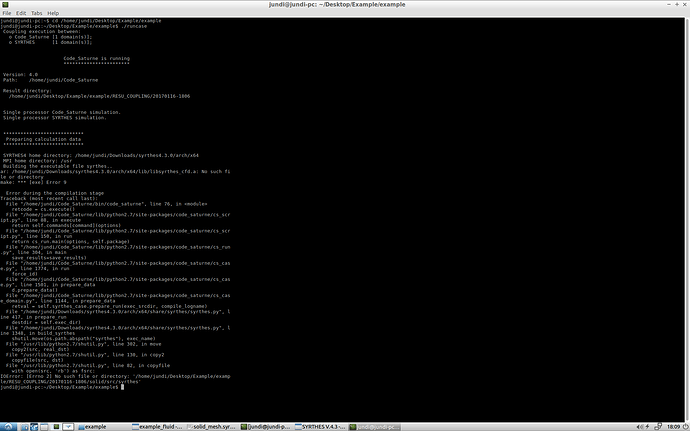
Task: Click the 'MPI home directory: /usr' line
Action: click(x=37, y=161)
